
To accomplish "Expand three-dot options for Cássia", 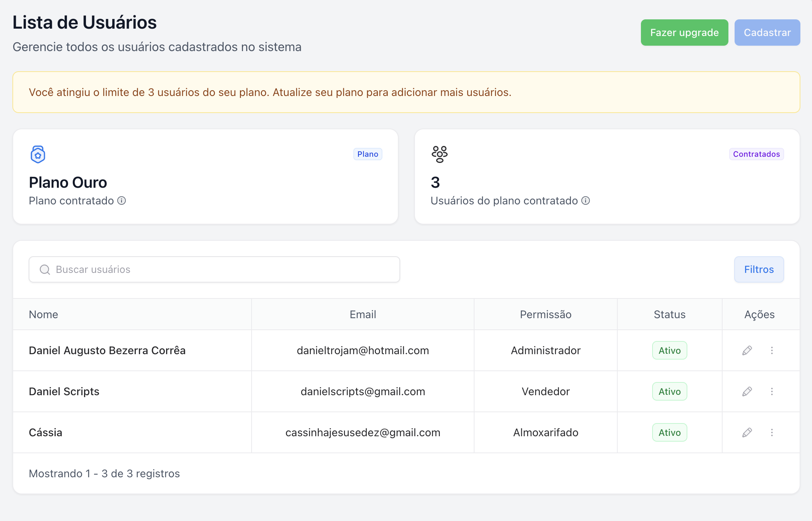I will [x=772, y=432].
